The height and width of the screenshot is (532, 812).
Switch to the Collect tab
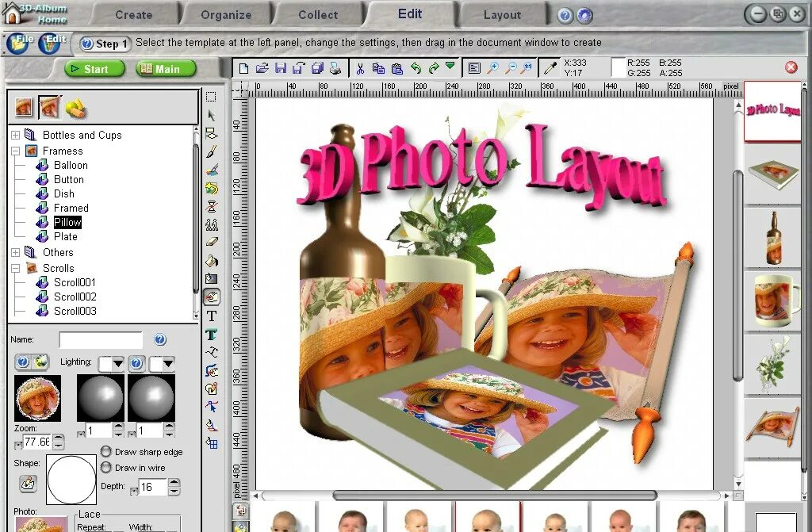(x=318, y=15)
